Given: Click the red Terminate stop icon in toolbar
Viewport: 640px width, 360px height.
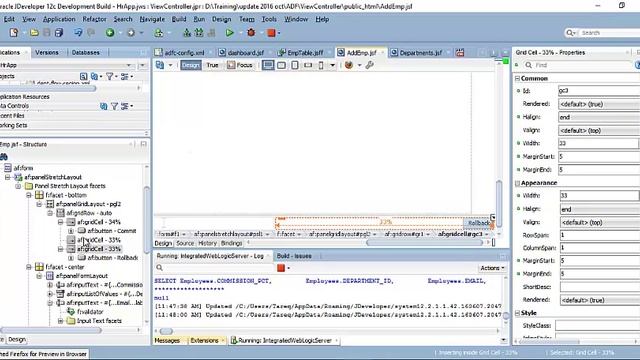Looking at the screenshot, I should pos(271,33).
